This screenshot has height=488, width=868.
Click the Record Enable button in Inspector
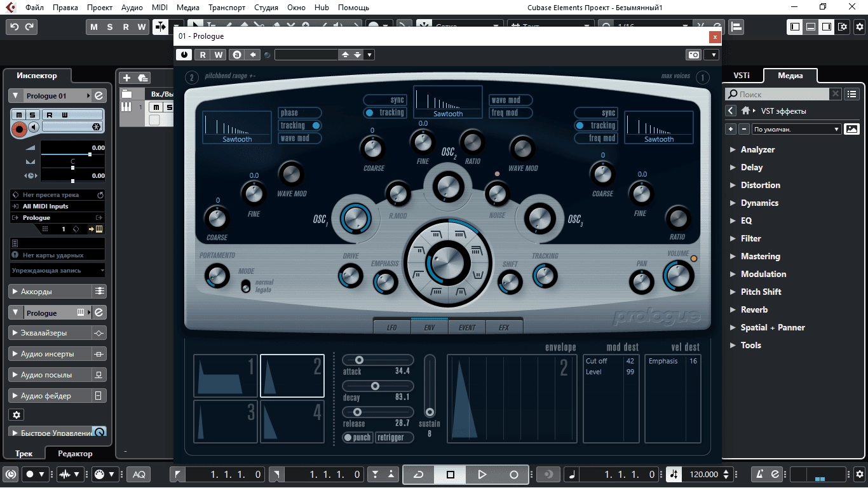[19, 129]
